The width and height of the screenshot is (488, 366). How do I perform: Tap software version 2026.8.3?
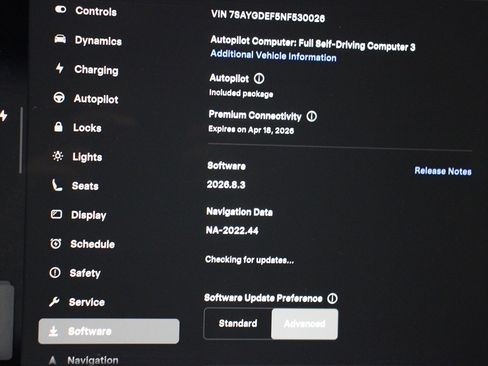click(226, 185)
